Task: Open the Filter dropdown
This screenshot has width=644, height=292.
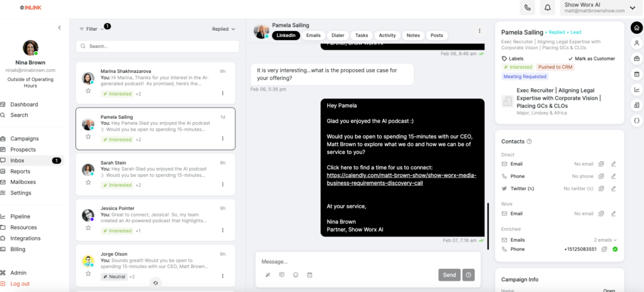Action: (x=92, y=29)
